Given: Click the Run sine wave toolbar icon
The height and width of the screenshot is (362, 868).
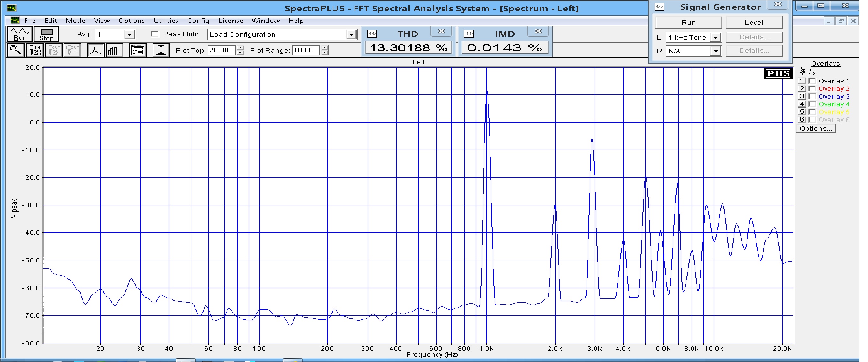Looking at the screenshot, I should tap(19, 34).
